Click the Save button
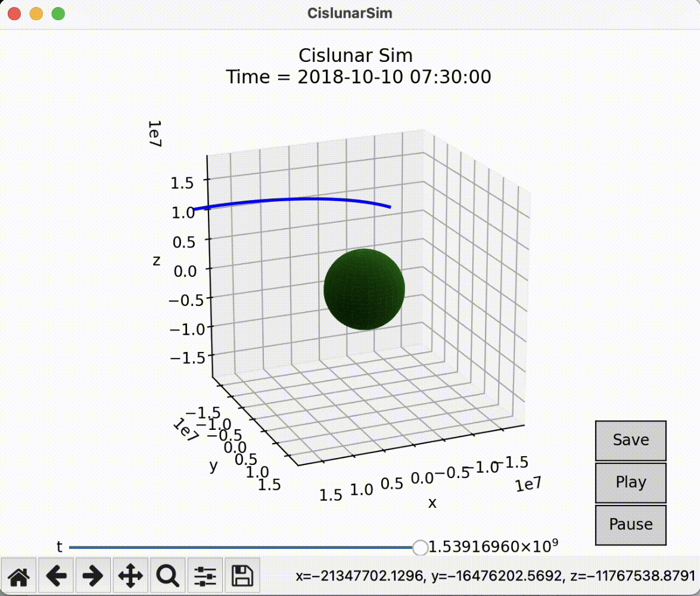 630,441
